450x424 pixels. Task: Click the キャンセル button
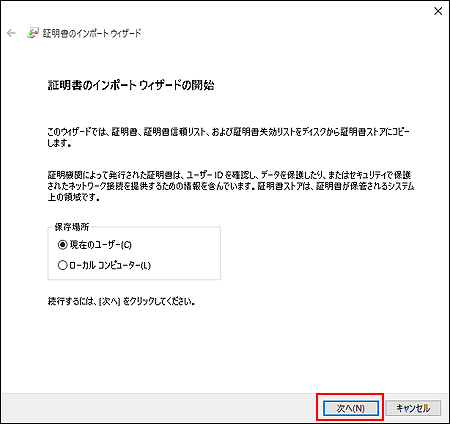coord(413,408)
